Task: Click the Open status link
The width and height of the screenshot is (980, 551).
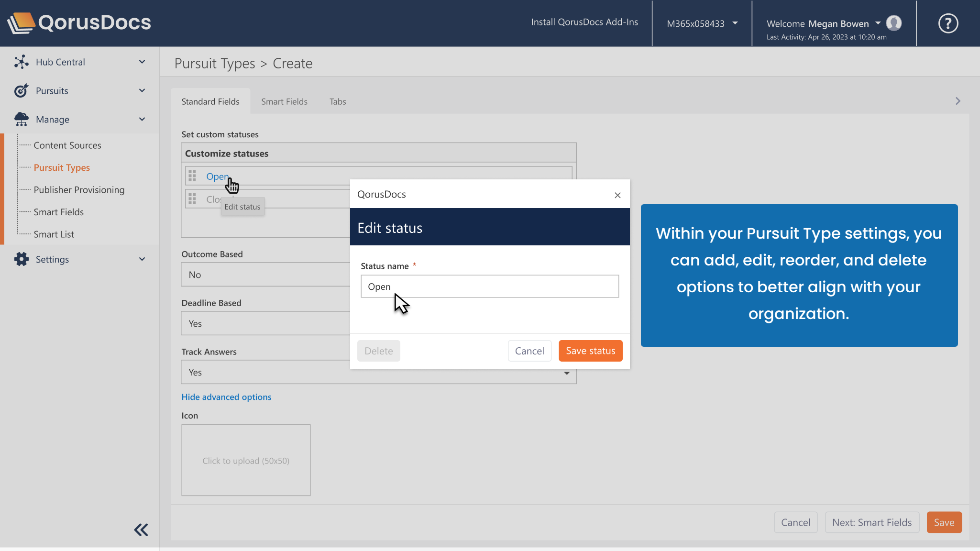Action: point(218,176)
